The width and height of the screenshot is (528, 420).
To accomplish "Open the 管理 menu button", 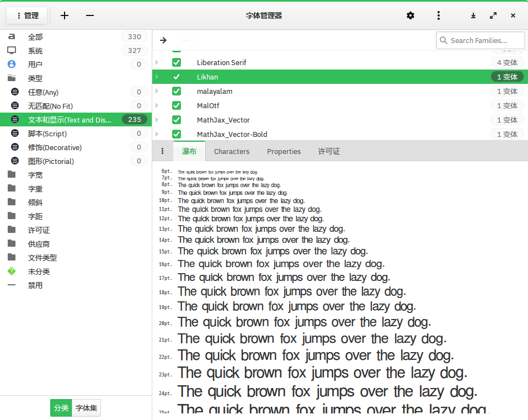I will click(x=27, y=15).
